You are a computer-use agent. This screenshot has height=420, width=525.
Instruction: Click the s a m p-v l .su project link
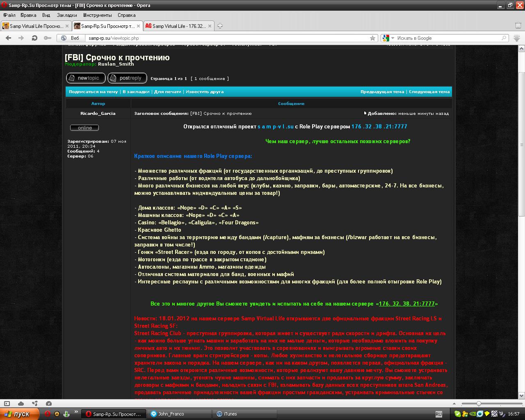276,127
